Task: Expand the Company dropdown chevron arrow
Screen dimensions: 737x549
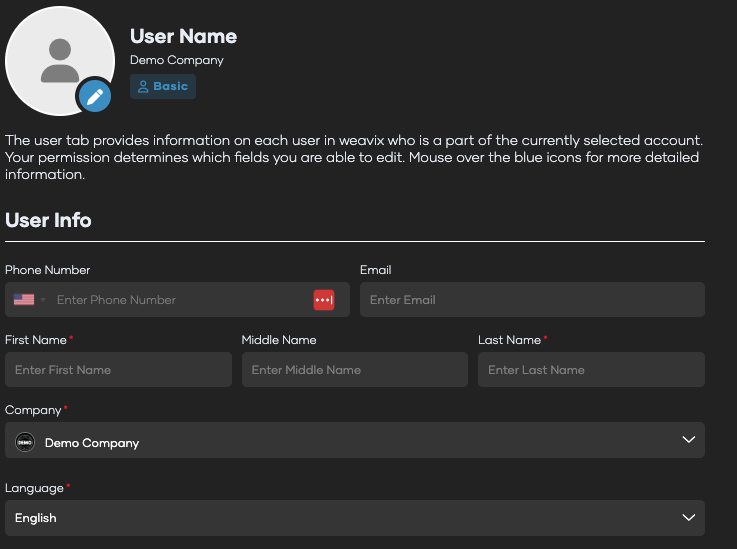Action: click(x=689, y=439)
